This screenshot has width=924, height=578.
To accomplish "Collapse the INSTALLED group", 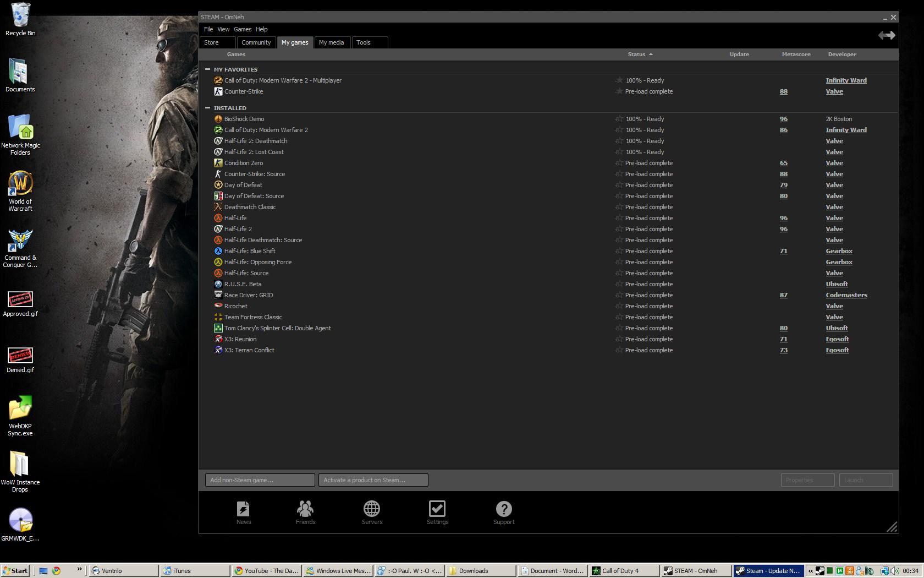I will coord(207,108).
